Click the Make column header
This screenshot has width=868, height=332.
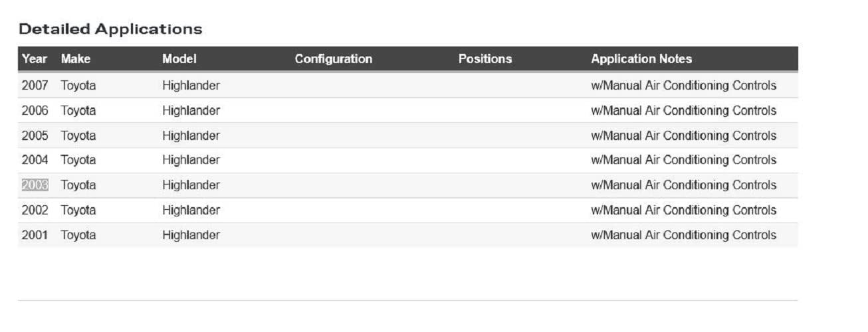76,59
